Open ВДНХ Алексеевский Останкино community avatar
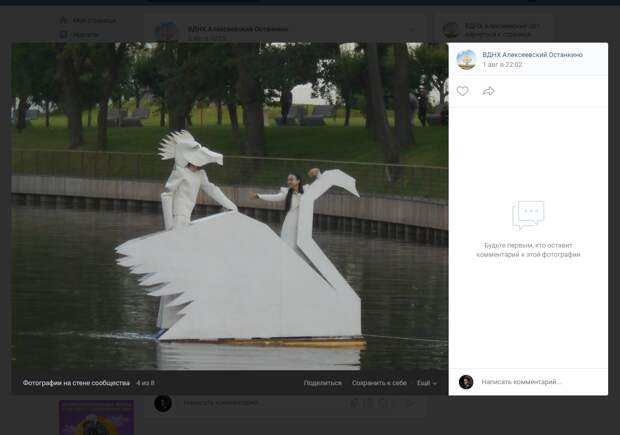This screenshot has height=435, width=620. click(467, 59)
